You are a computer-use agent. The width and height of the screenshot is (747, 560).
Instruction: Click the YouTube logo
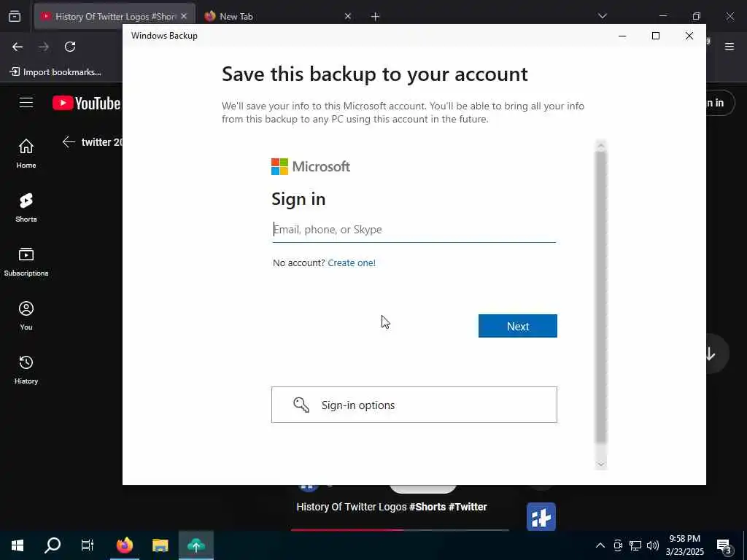click(x=86, y=103)
